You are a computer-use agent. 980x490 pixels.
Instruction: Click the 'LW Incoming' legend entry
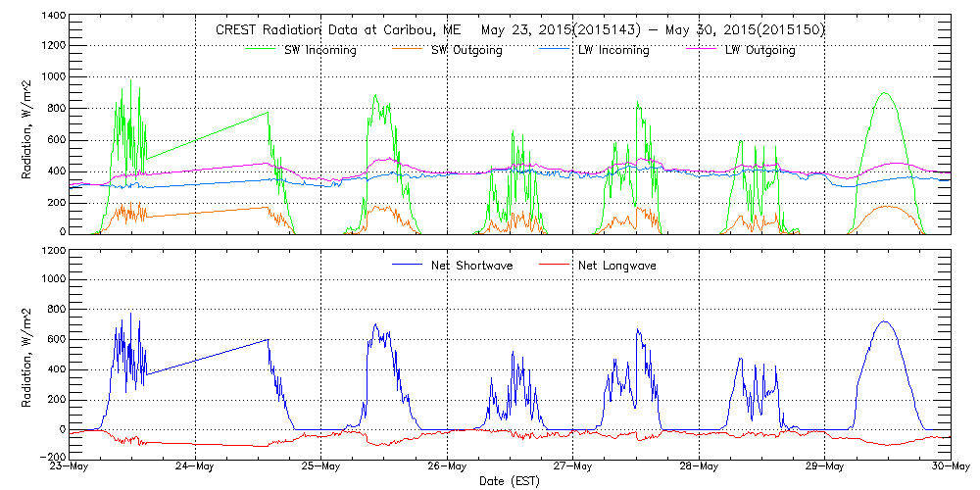613,50
